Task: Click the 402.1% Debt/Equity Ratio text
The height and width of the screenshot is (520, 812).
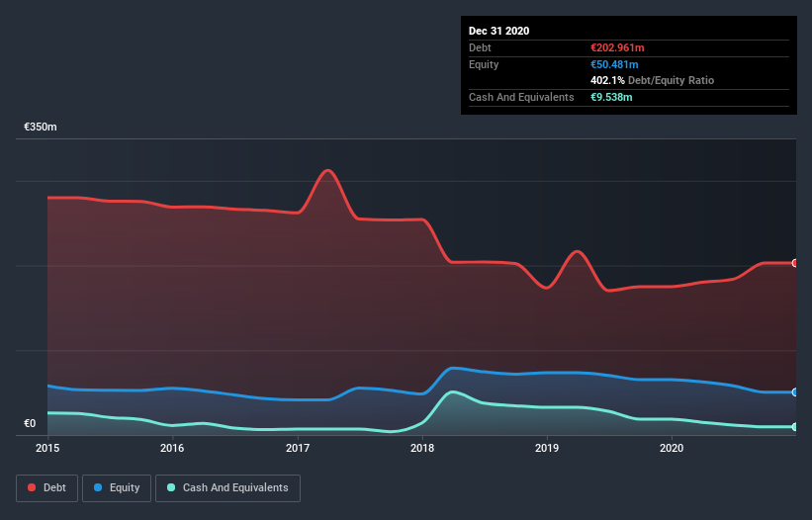Action: click(652, 80)
